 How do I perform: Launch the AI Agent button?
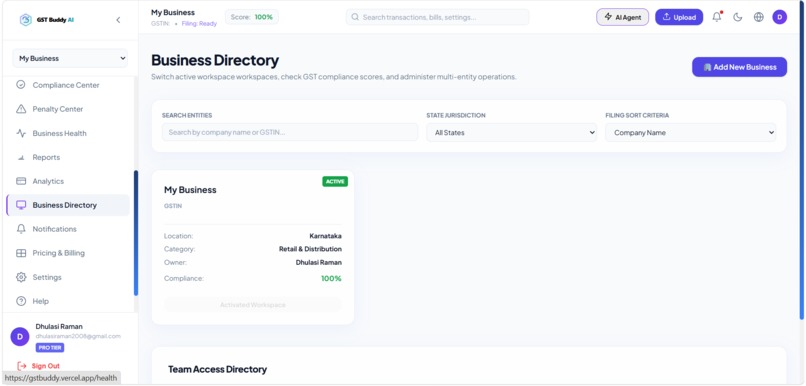click(x=622, y=17)
